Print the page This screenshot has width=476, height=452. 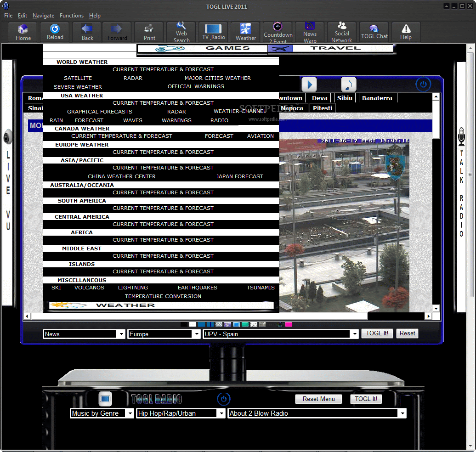[x=149, y=32]
